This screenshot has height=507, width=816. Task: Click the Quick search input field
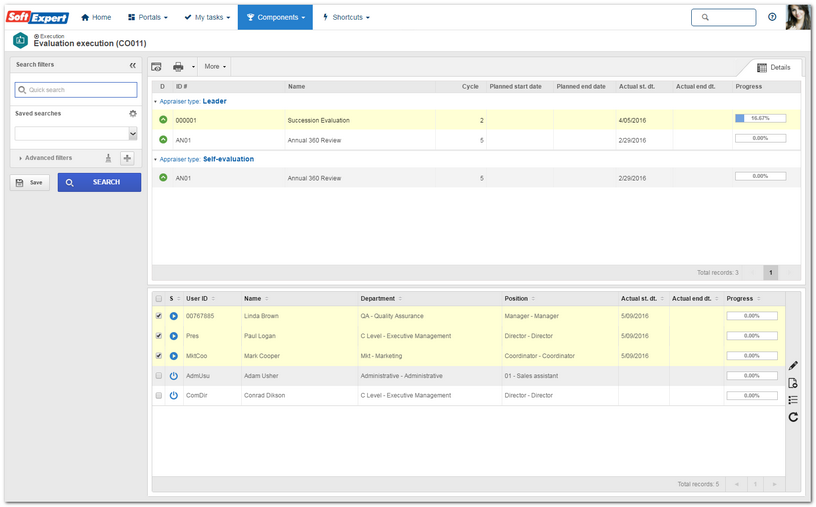click(76, 90)
